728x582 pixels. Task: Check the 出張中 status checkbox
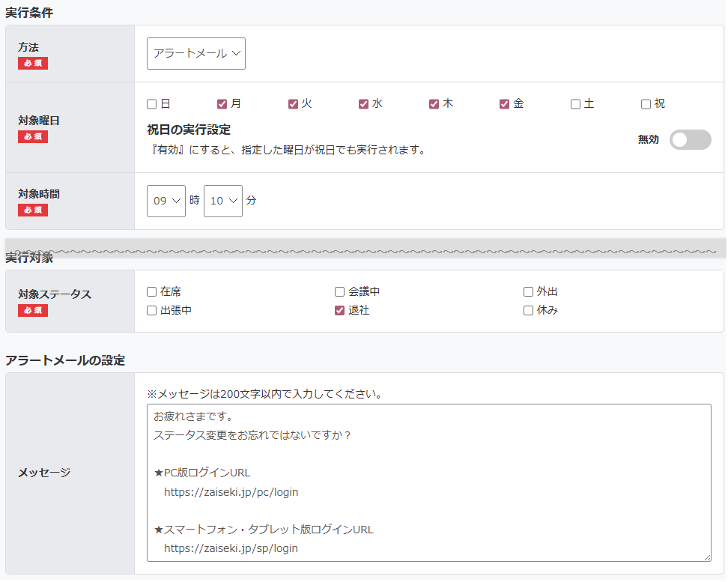pos(152,311)
